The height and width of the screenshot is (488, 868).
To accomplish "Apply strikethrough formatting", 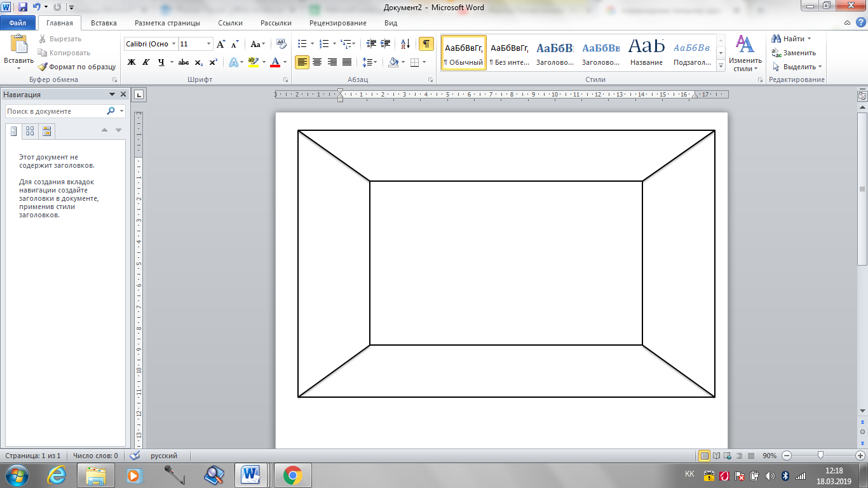I will (184, 62).
